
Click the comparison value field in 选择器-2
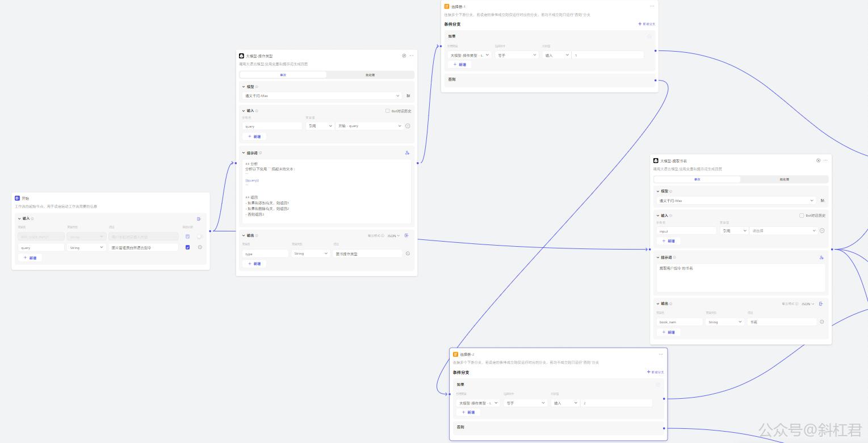coord(617,403)
